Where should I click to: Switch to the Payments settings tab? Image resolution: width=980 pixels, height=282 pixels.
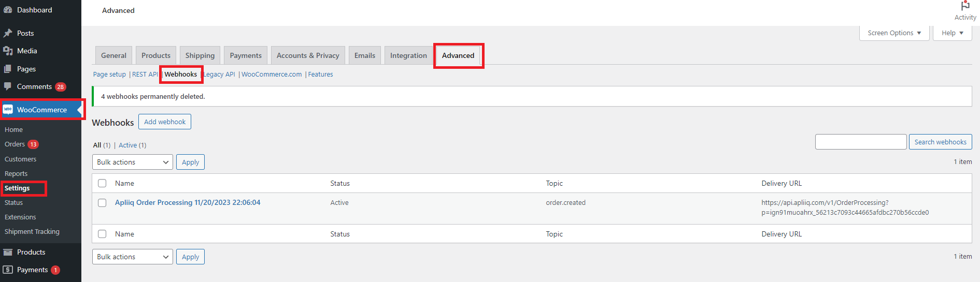pyautogui.click(x=246, y=55)
